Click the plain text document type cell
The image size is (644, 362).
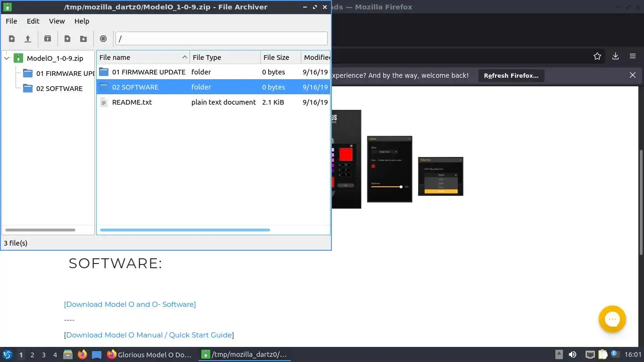223,102
